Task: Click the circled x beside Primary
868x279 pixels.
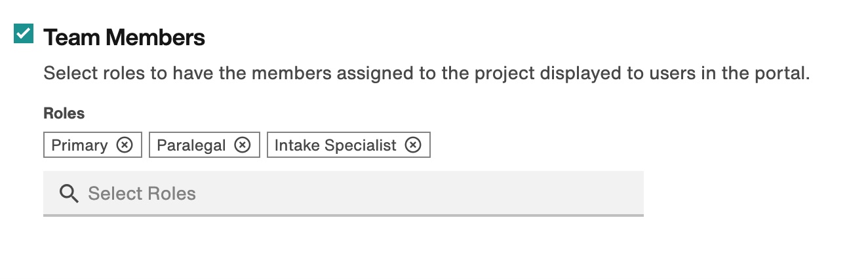Action: click(125, 145)
